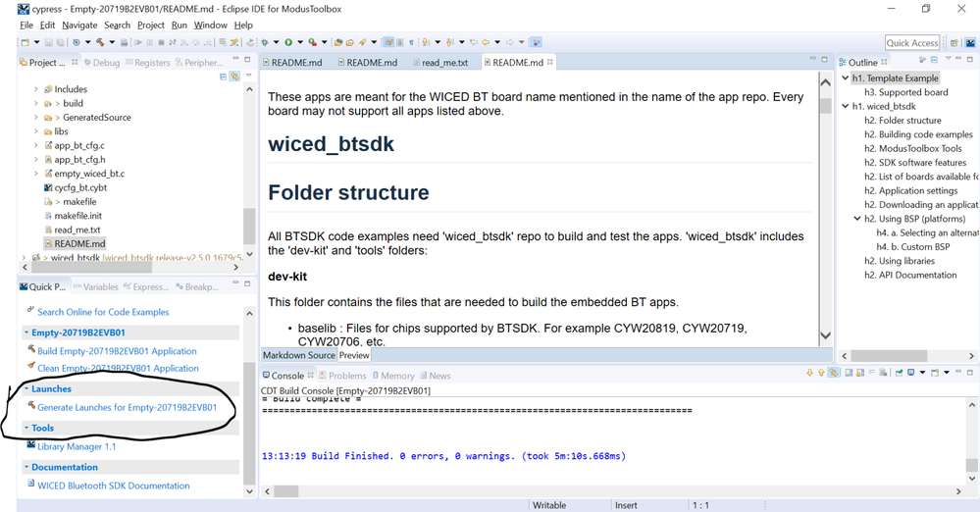Image resolution: width=980 pixels, height=512 pixels.
Task: Switch to read_me.txt editor tab
Action: [x=440, y=63]
